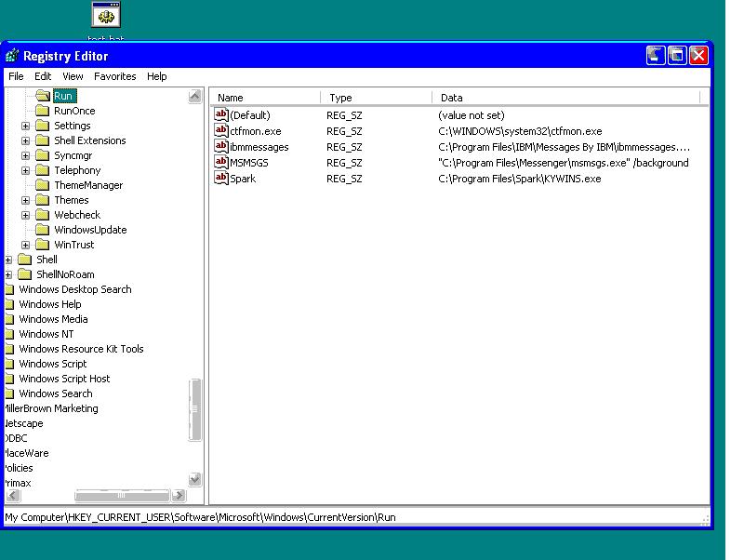The width and height of the screenshot is (744, 560).
Task: Select the RunOnce key
Action: [74, 111]
